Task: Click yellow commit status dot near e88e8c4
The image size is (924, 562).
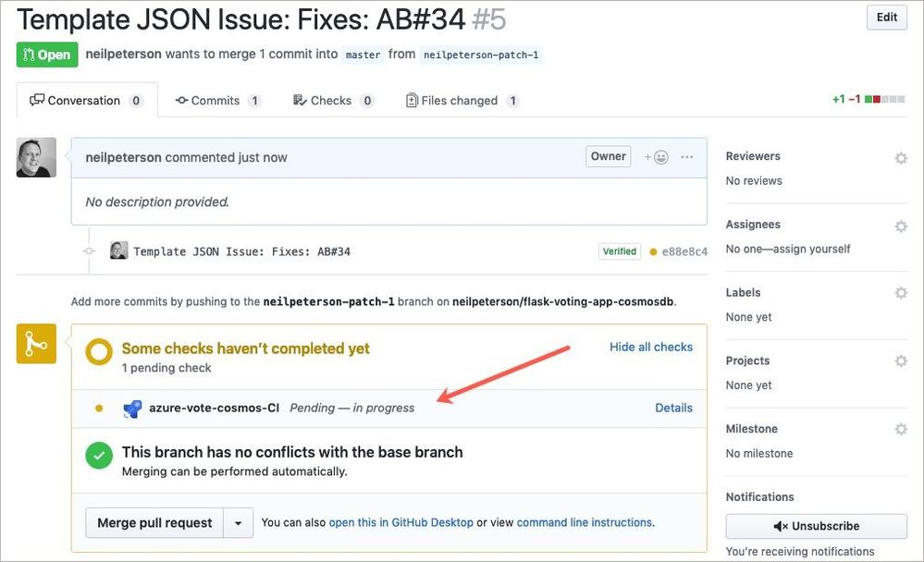Action: point(653,251)
